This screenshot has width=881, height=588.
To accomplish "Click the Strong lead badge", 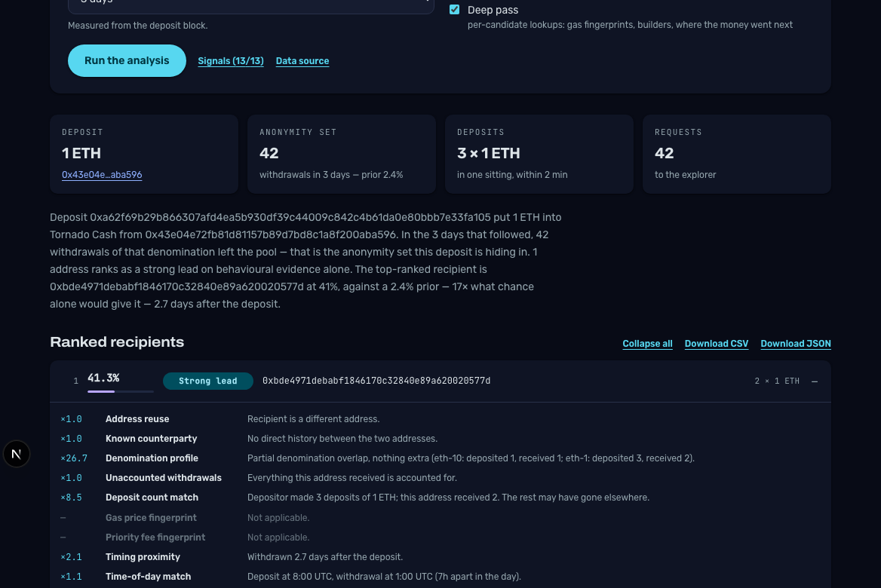I will pos(208,381).
